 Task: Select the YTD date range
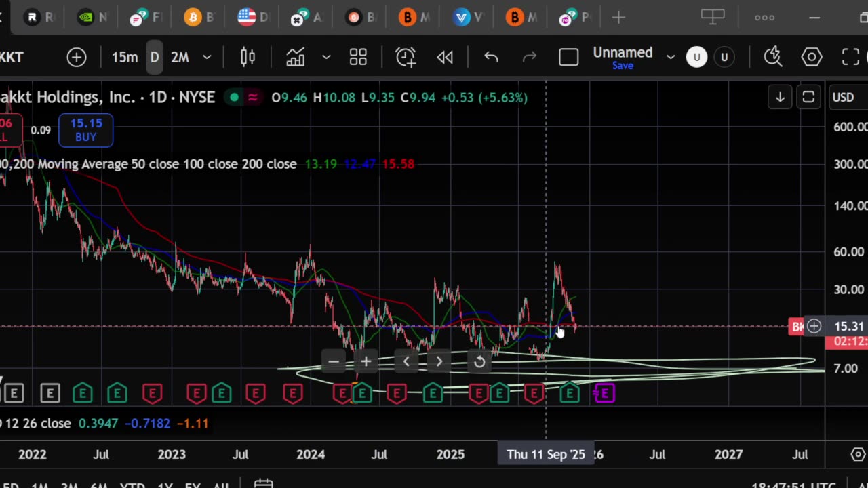[132, 485]
